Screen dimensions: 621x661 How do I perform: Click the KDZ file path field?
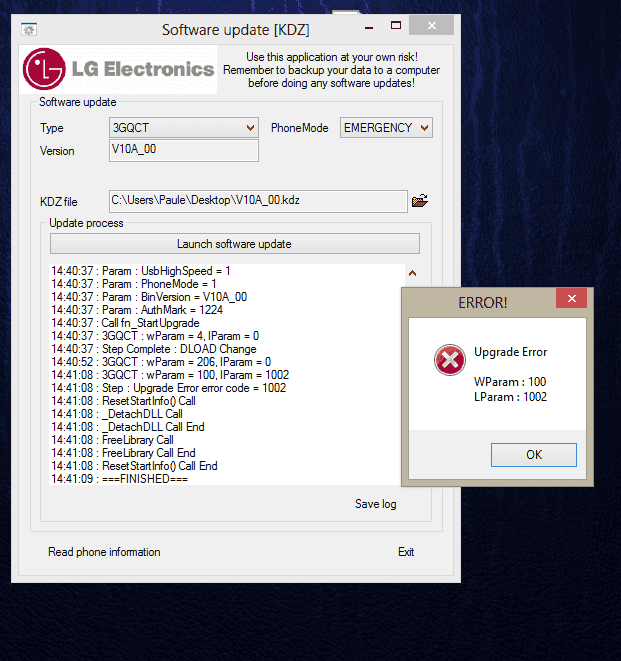(x=258, y=201)
